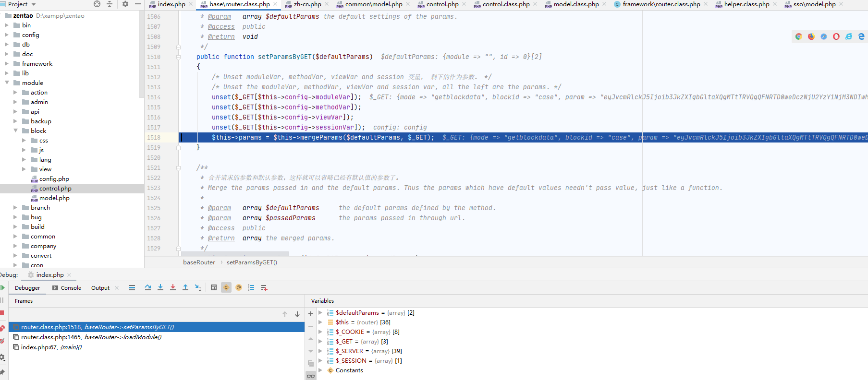Collapse the block folder in tree
The height and width of the screenshot is (380, 868).
pyautogui.click(x=15, y=131)
